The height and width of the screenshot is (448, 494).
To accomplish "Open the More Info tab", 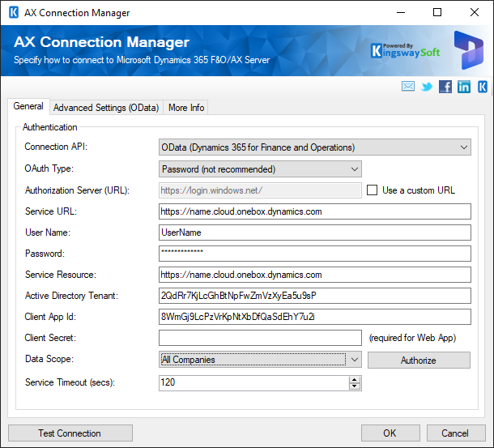I will (x=186, y=108).
